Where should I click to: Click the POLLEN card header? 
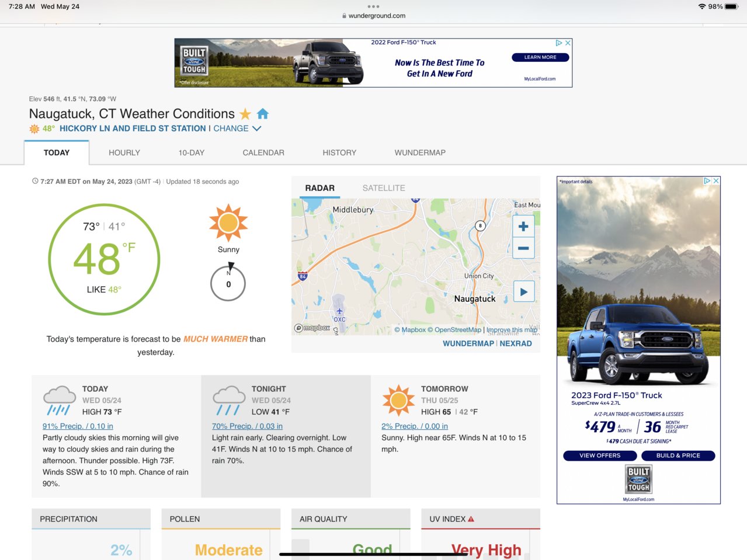point(221,519)
